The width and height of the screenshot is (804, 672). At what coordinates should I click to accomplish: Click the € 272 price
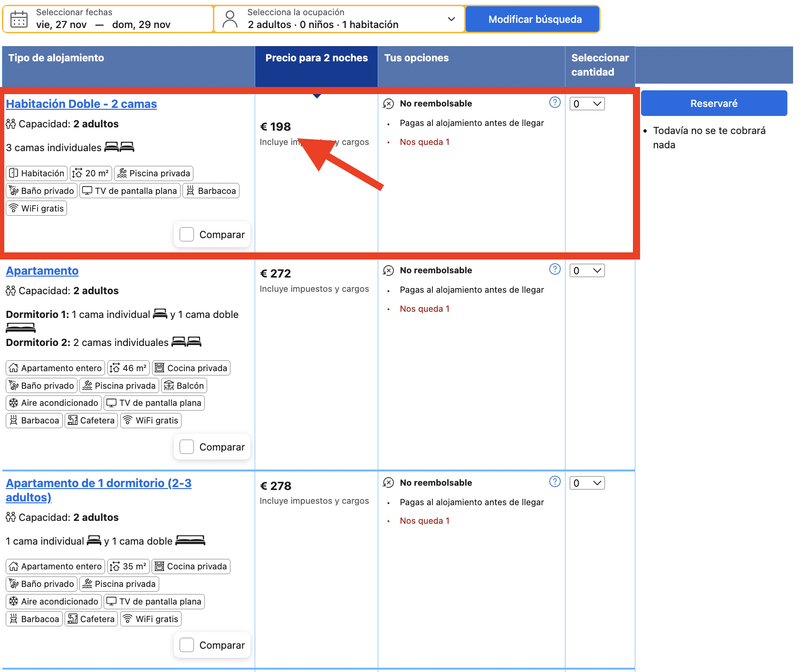point(276,274)
